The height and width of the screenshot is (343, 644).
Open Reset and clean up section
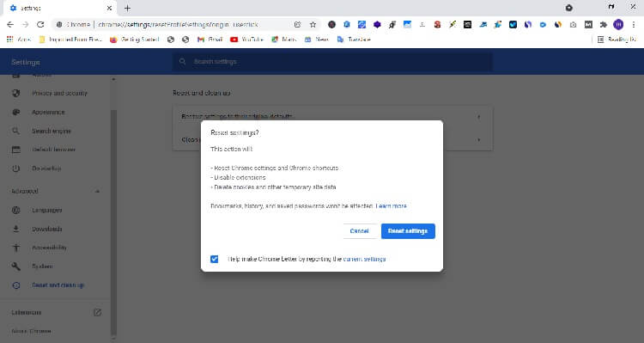click(x=58, y=285)
